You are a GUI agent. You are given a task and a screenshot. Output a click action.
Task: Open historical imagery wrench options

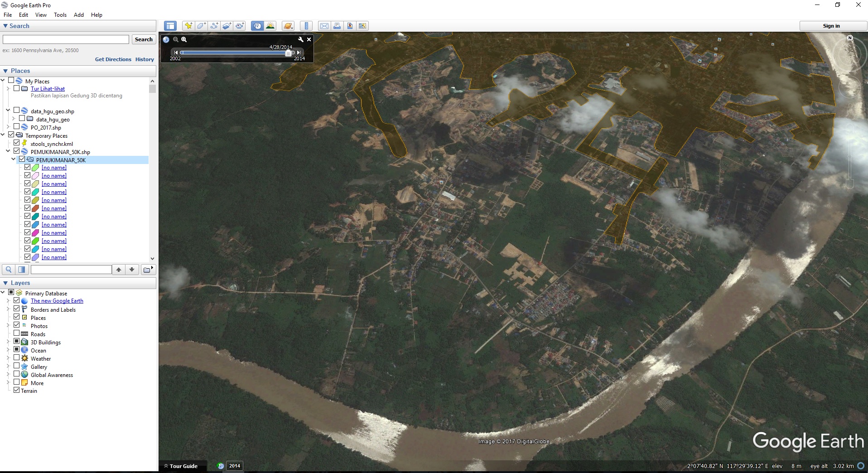pyautogui.click(x=300, y=39)
